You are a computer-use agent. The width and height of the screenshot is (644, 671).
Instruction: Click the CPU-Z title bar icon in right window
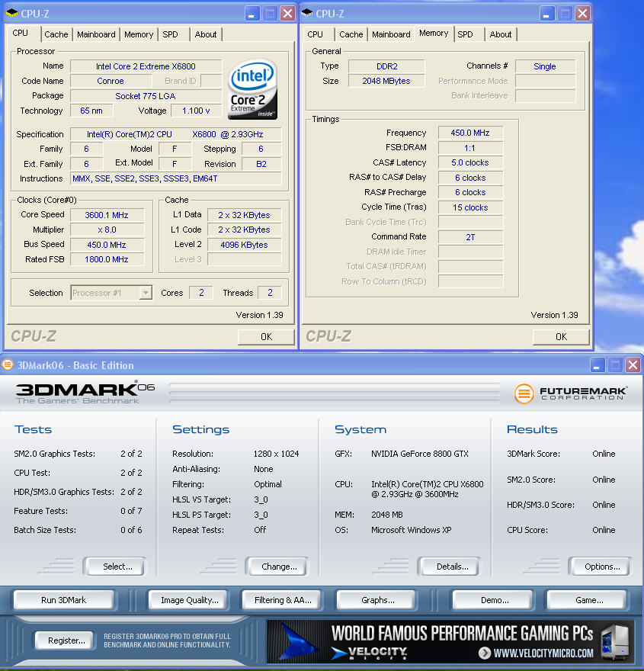[x=307, y=13]
